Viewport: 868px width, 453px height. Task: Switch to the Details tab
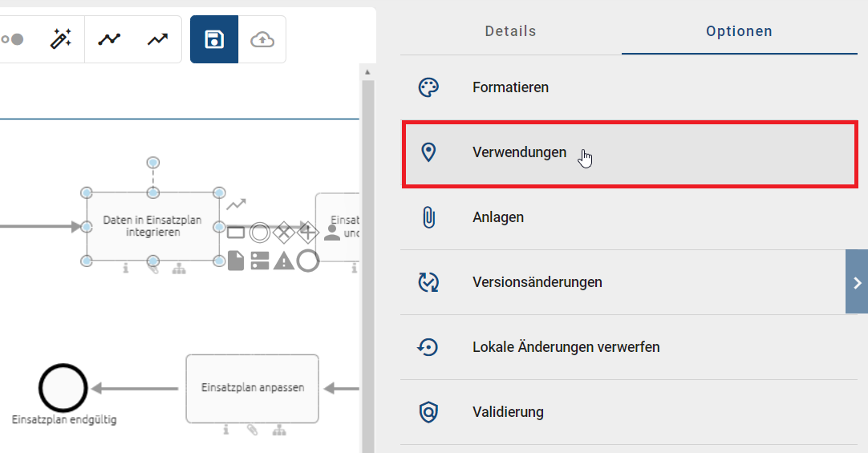pyautogui.click(x=510, y=31)
